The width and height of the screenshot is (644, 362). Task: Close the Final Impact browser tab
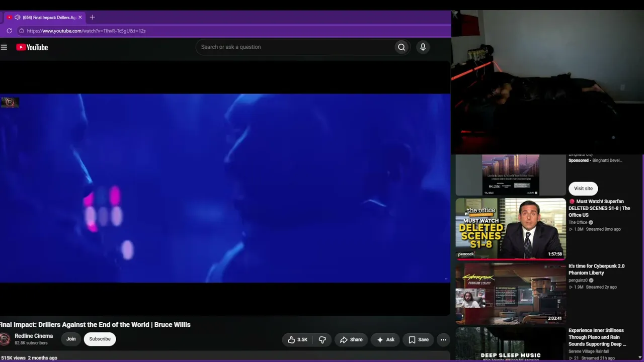point(79,17)
